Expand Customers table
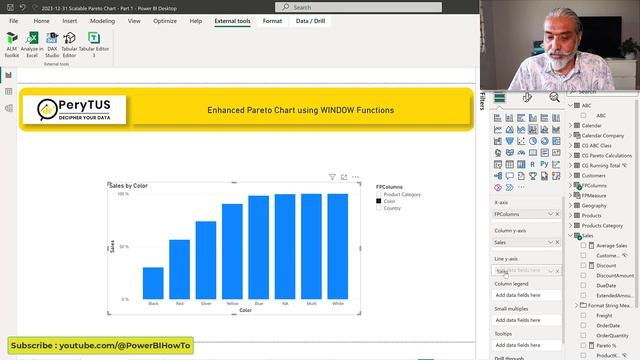Screen dimensions: 640x360 (x=571, y=176)
